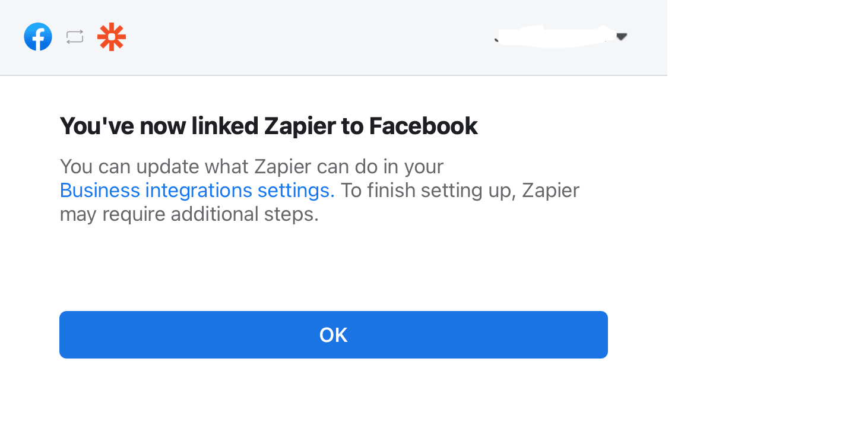Open the redacted account name menu
The height and width of the screenshot is (425, 868).
pos(552,36)
